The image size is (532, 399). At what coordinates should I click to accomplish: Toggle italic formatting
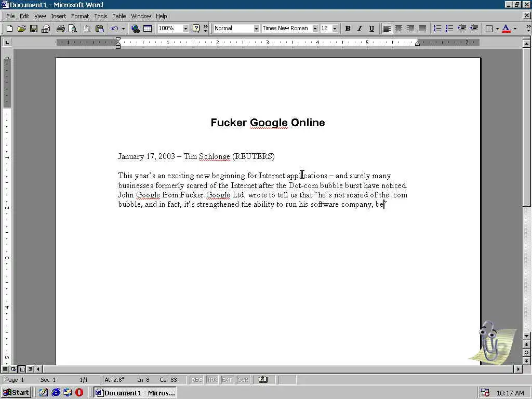pyautogui.click(x=360, y=29)
